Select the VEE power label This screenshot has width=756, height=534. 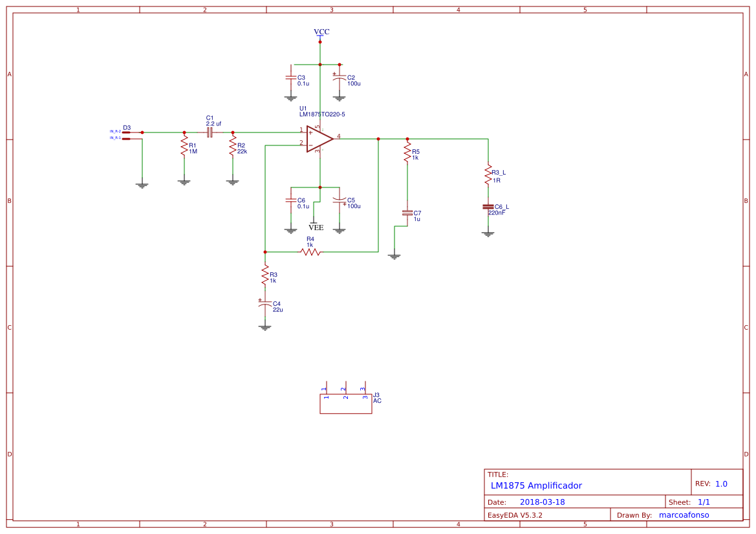[x=316, y=227]
